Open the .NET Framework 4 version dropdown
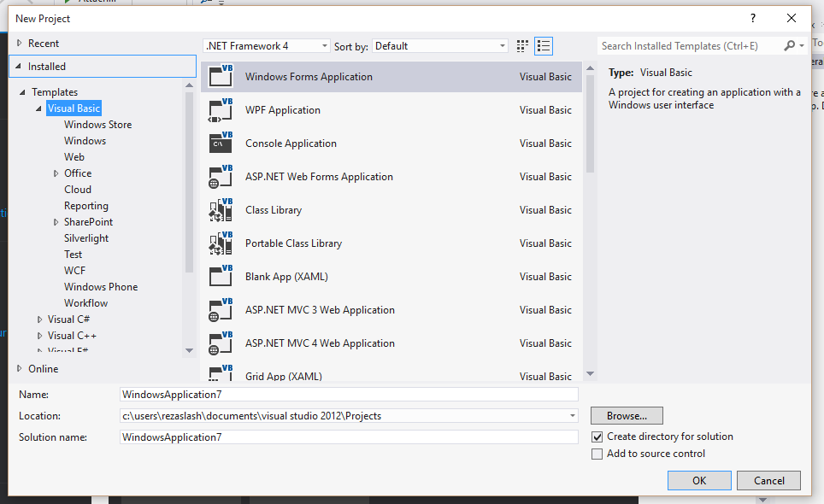The width and height of the screenshot is (824, 504). 267,46
